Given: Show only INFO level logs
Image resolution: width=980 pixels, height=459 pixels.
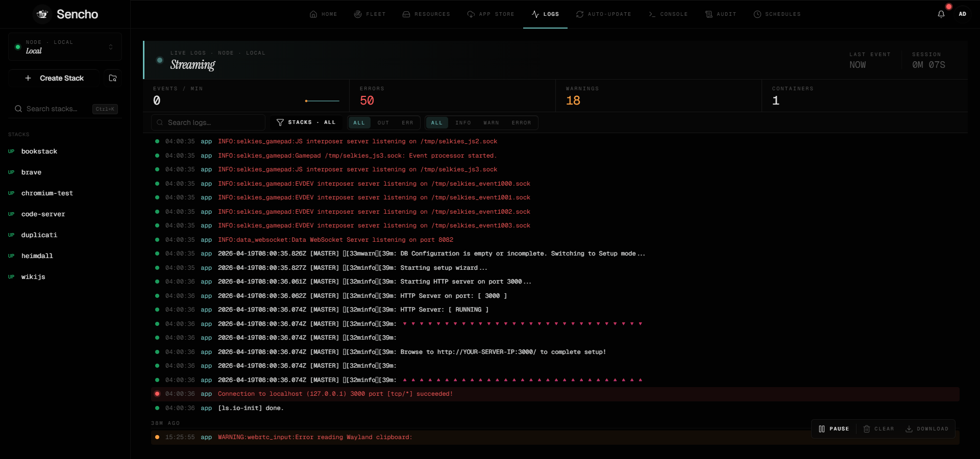Looking at the screenshot, I should [463, 123].
